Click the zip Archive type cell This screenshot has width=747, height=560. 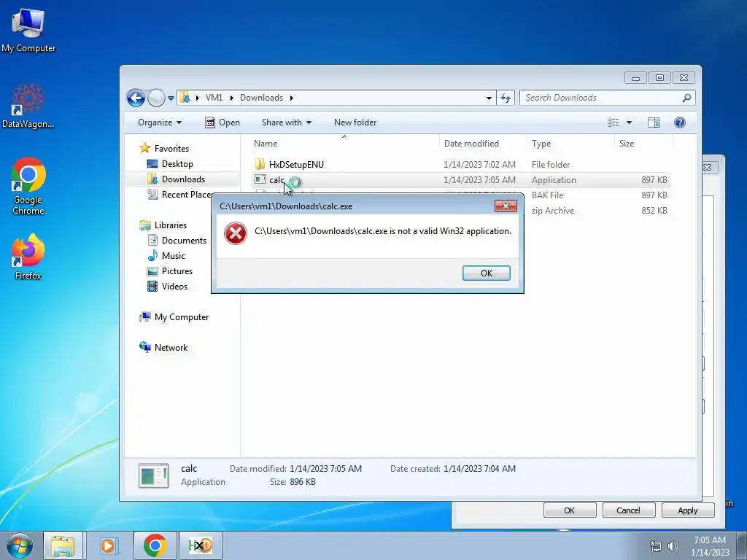pyautogui.click(x=553, y=211)
